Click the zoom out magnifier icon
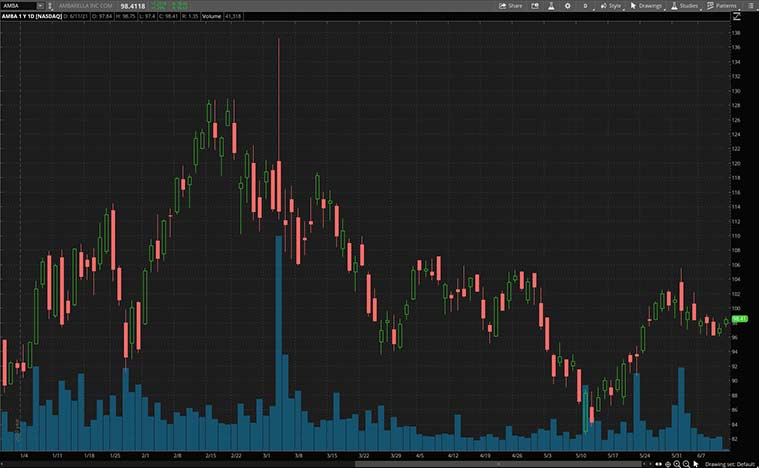Image resolution: width=759 pixels, height=468 pixels. coord(686,464)
